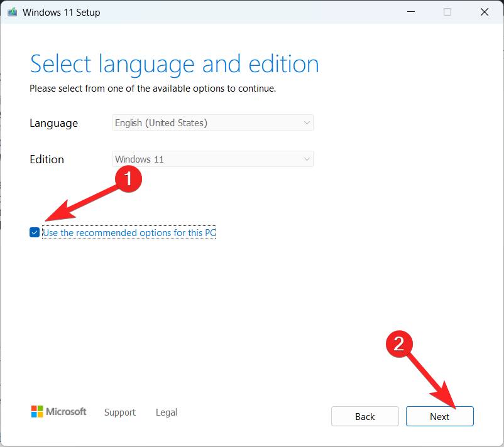Open the Support link
Screen dimensions: 504x447
(x=119, y=412)
